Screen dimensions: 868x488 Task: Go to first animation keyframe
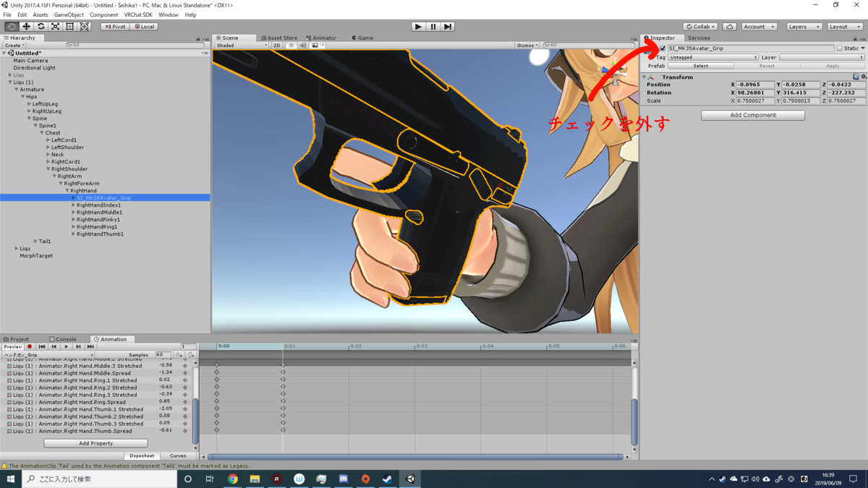(x=42, y=347)
